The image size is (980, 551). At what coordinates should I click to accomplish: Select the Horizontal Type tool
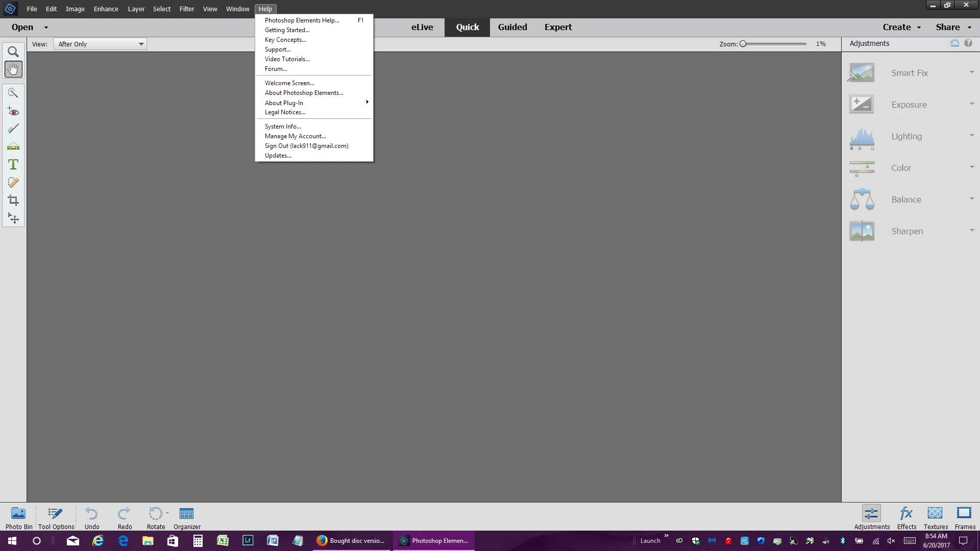[13, 164]
